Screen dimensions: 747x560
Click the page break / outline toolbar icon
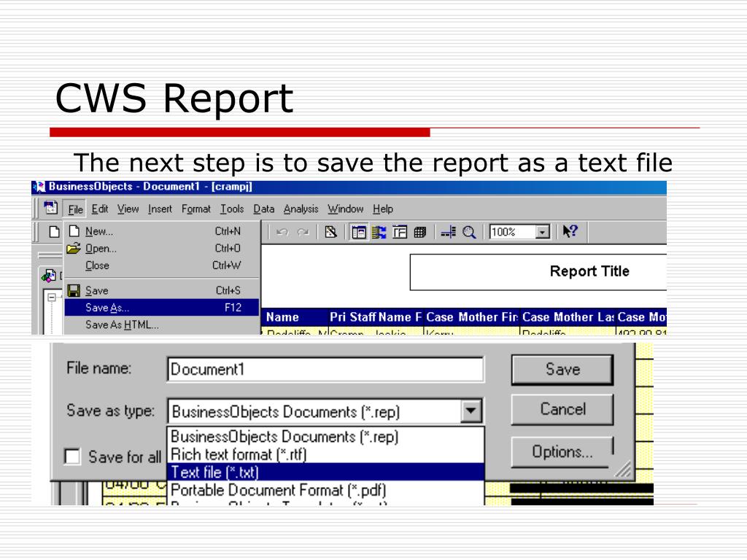click(448, 232)
